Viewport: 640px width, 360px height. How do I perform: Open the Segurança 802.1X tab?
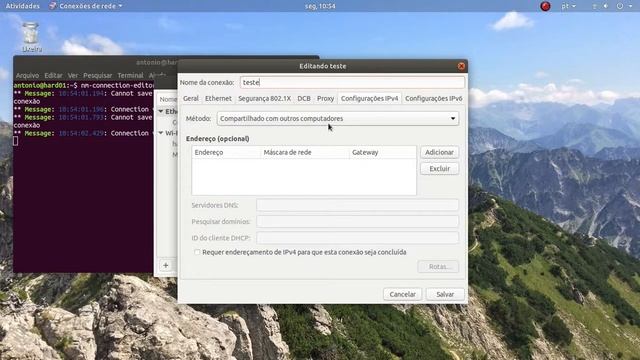[264, 99]
